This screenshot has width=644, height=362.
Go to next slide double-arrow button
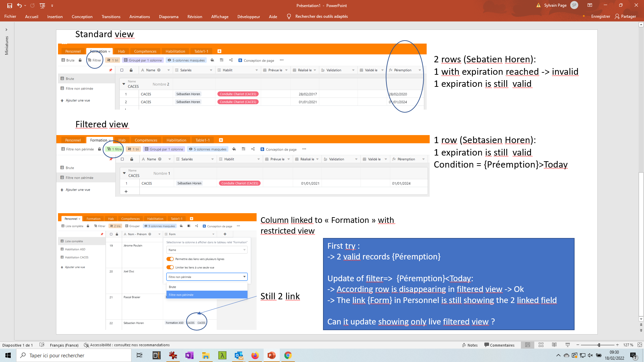point(641,330)
